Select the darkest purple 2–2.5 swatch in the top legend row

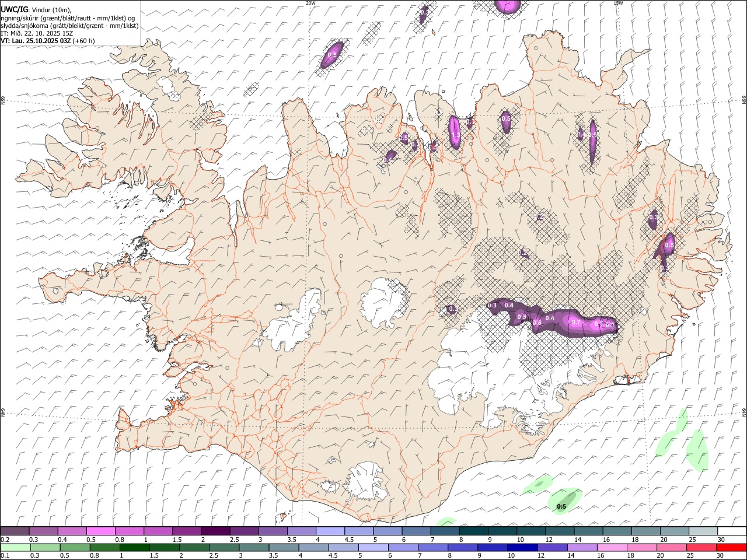pos(215,531)
